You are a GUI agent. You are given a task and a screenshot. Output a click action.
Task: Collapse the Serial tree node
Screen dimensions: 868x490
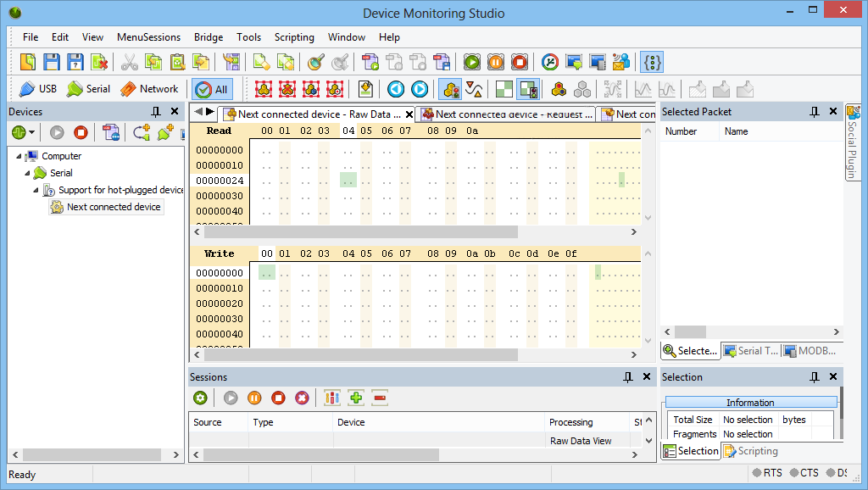(x=28, y=173)
